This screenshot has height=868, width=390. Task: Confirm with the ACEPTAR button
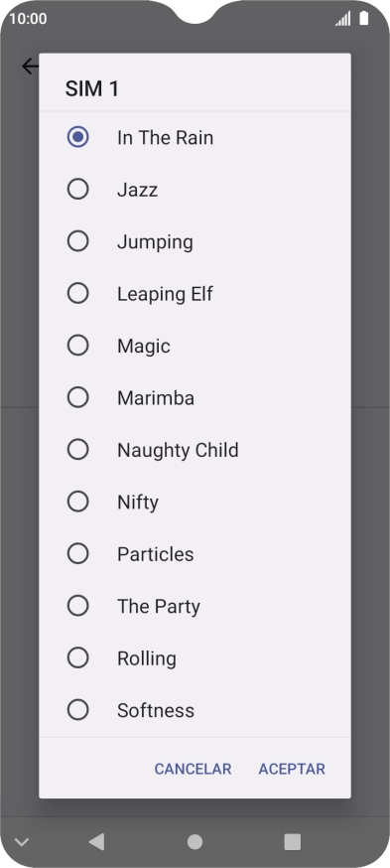[292, 769]
